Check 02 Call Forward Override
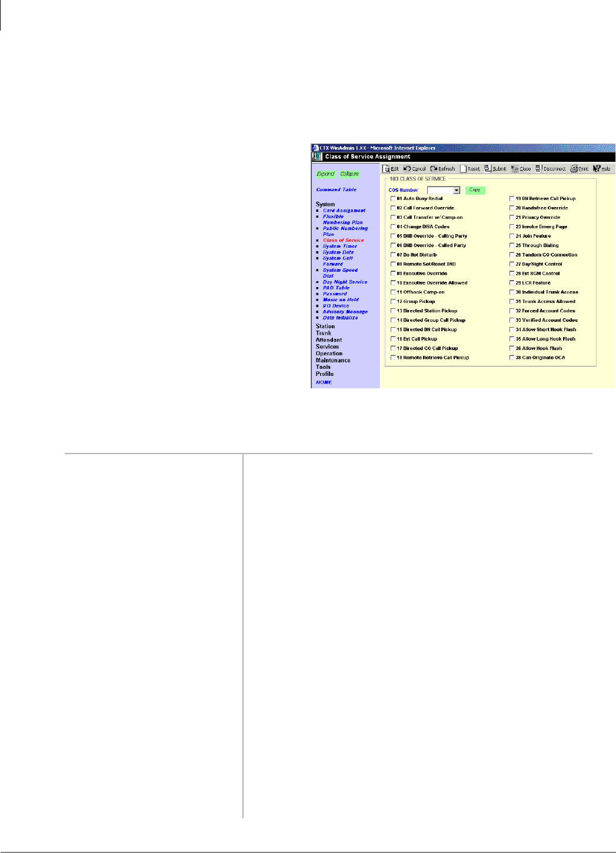616x853 pixels. click(394, 208)
